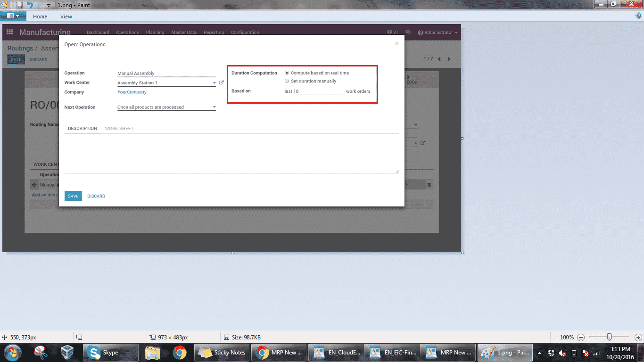Switch to Skype in the taskbar
644x362 pixels.
point(110,352)
